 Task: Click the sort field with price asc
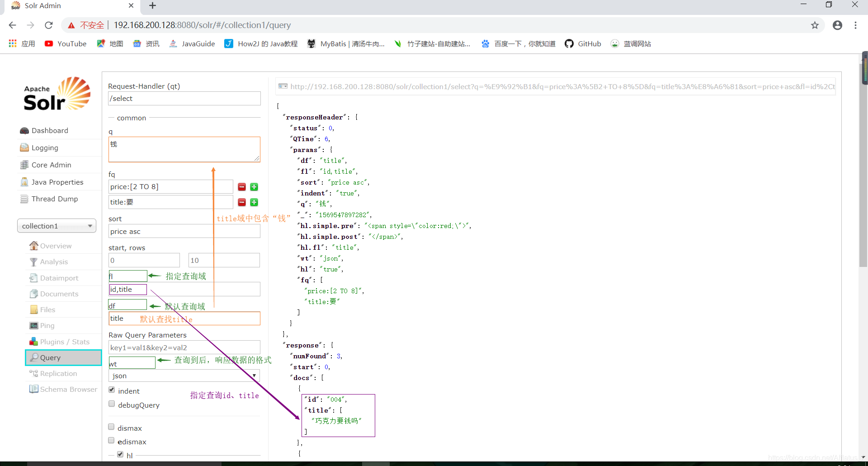click(184, 231)
